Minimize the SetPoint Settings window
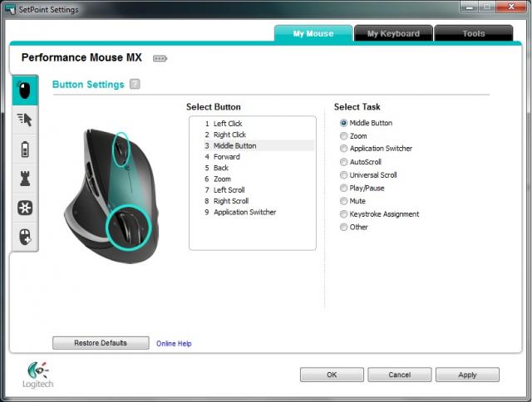 click(x=470, y=7)
